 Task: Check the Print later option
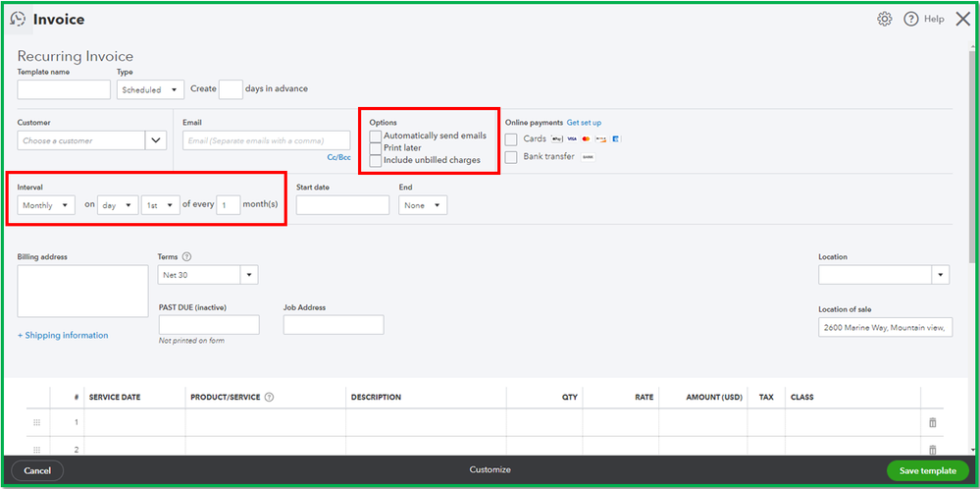[375, 148]
